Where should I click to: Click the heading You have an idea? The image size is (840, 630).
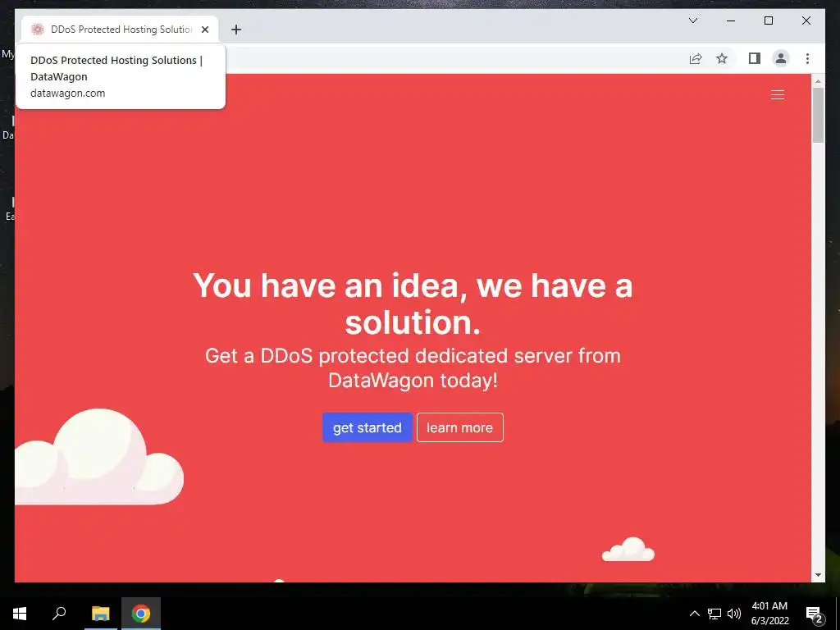point(413,304)
